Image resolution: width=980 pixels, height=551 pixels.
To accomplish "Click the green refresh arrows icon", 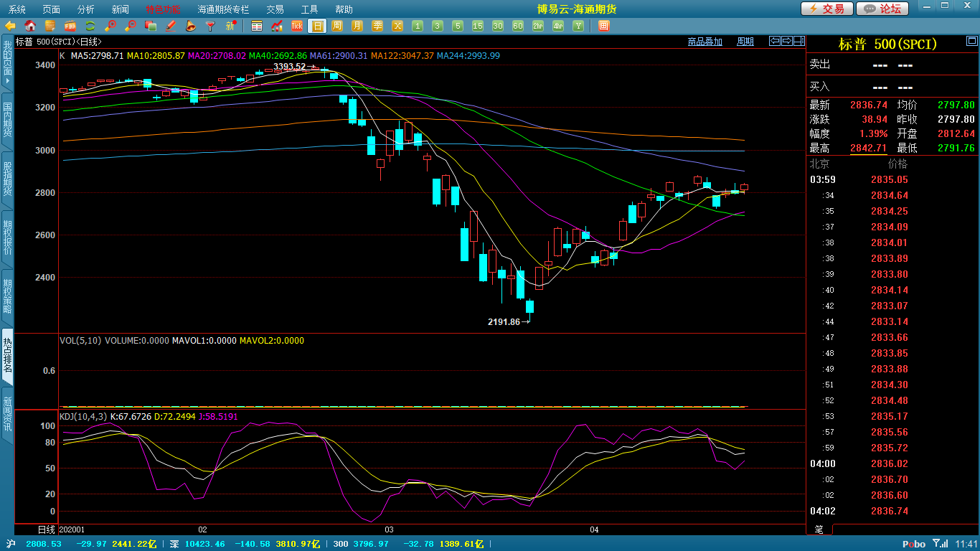I will [90, 26].
